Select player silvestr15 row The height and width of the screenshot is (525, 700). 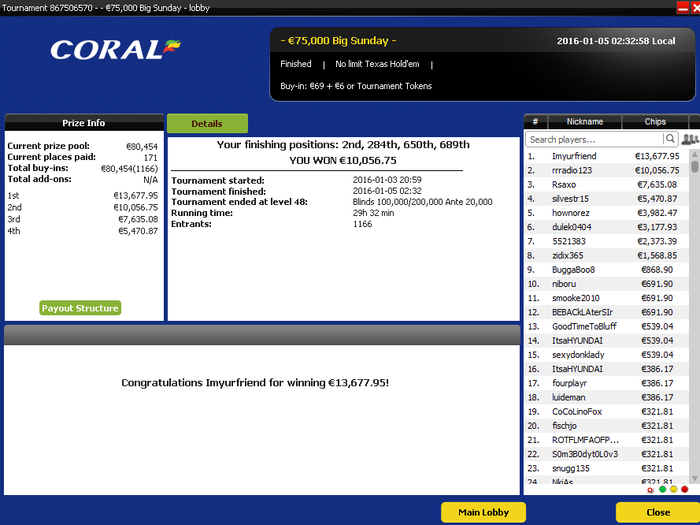[x=607, y=199]
